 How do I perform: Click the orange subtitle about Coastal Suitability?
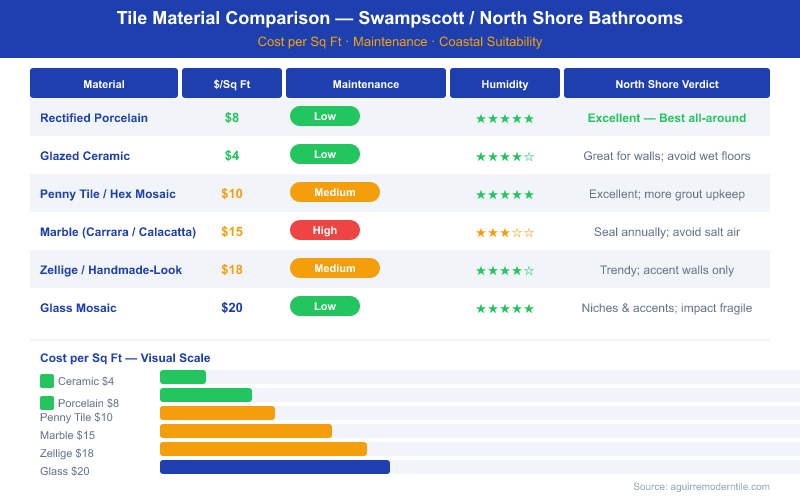click(x=399, y=42)
